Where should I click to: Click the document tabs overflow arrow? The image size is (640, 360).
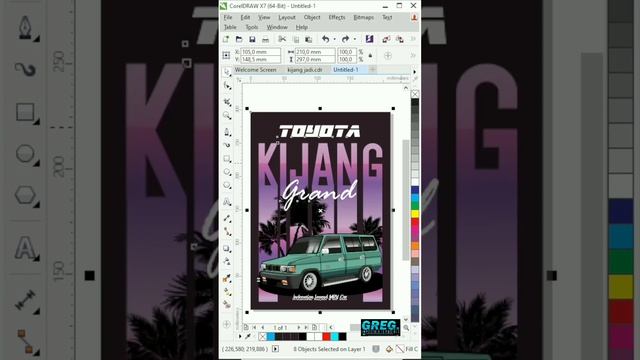coord(415,71)
